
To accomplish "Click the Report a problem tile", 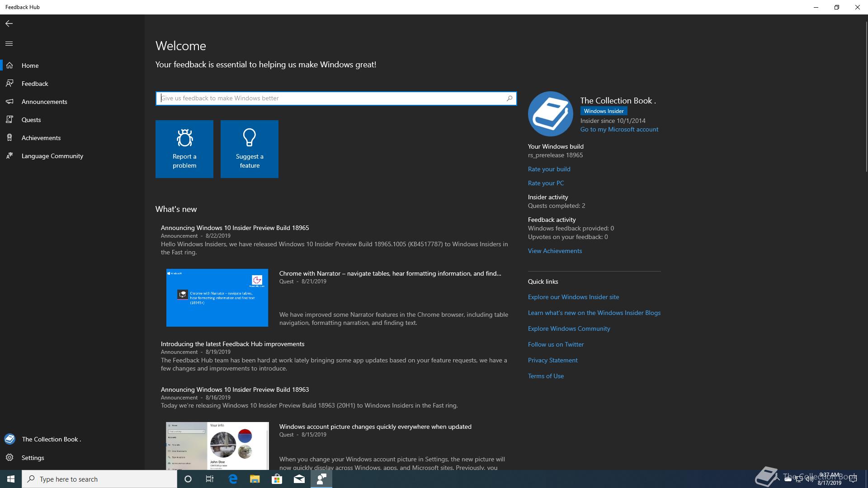I will coord(184,149).
